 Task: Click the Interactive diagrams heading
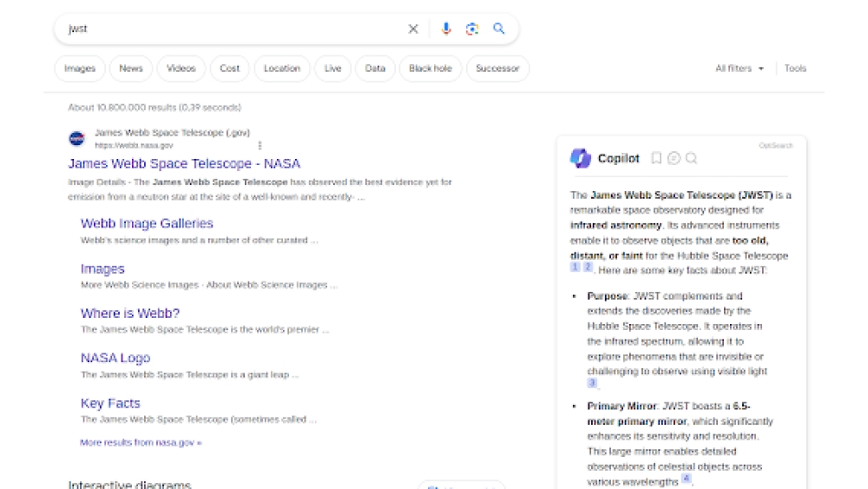click(x=129, y=484)
